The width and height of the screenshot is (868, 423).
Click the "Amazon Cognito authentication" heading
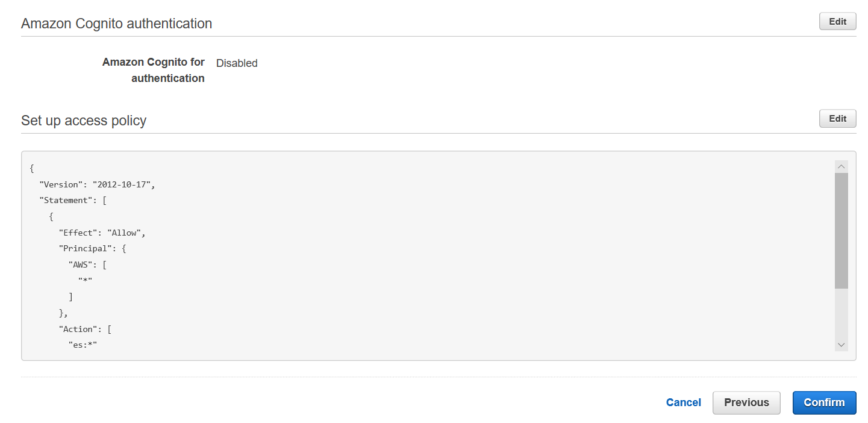coord(116,23)
